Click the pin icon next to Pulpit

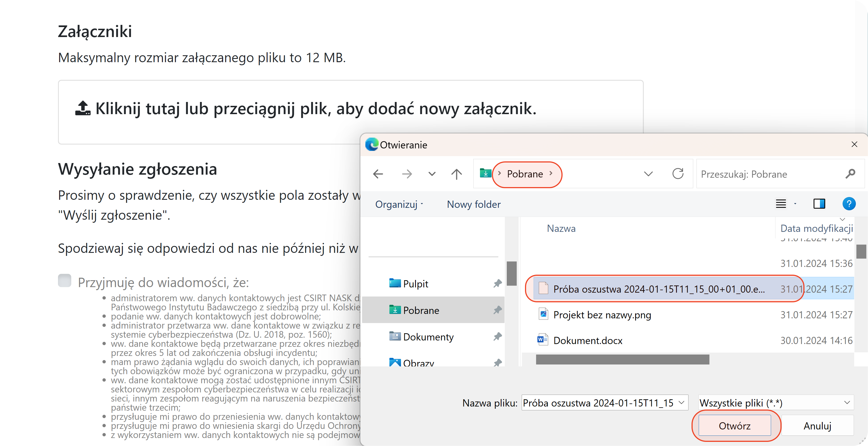tap(497, 284)
